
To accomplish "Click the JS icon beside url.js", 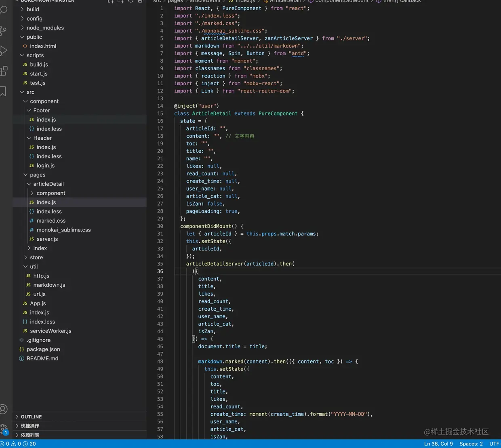I will pos(28,294).
